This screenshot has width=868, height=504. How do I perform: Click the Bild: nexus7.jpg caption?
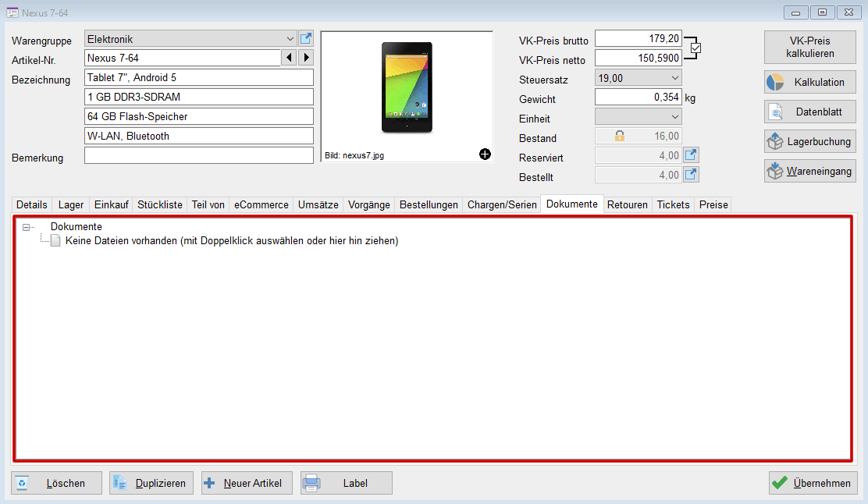(354, 155)
